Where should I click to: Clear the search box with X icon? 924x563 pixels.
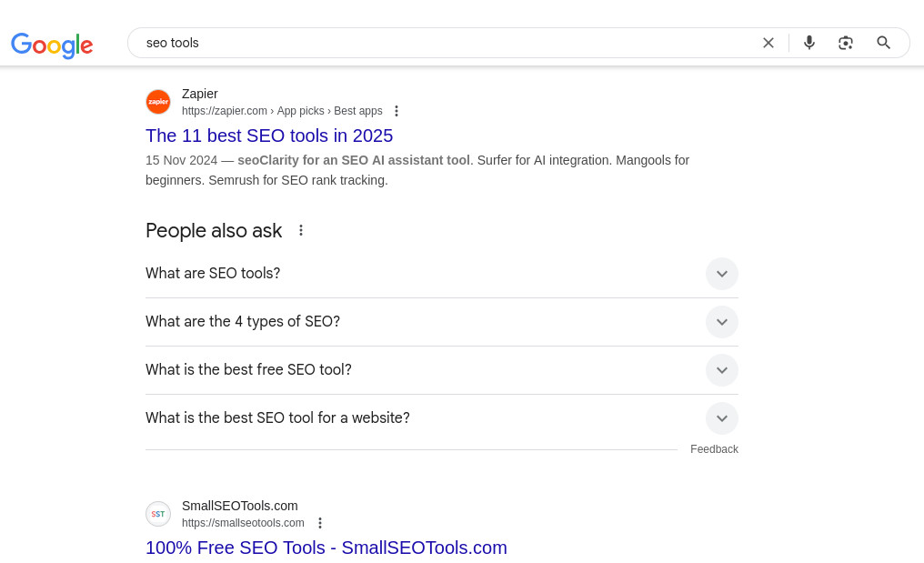768,43
